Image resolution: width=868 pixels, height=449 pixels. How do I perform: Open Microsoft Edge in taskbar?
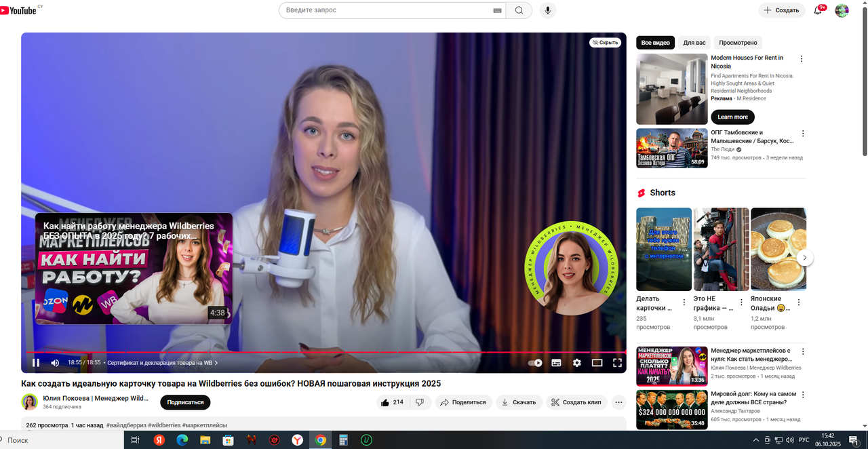pos(182,440)
